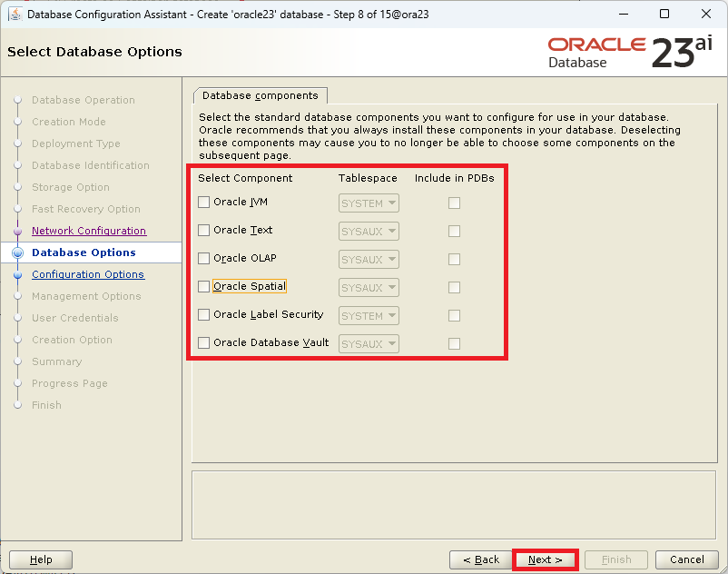Image resolution: width=728 pixels, height=574 pixels.
Task: Enable the Oracle JVM component checkbox
Action: click(x=203, y=202)
